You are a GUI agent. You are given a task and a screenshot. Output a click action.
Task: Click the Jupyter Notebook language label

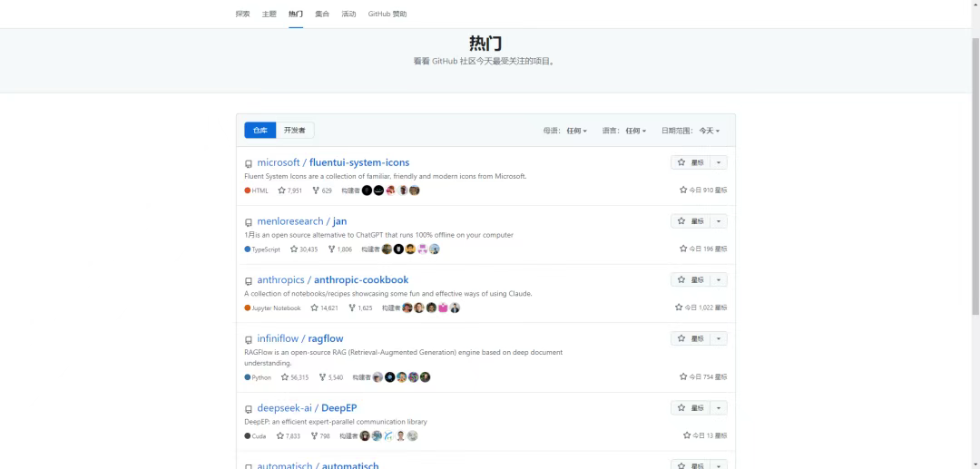(272, 308)
